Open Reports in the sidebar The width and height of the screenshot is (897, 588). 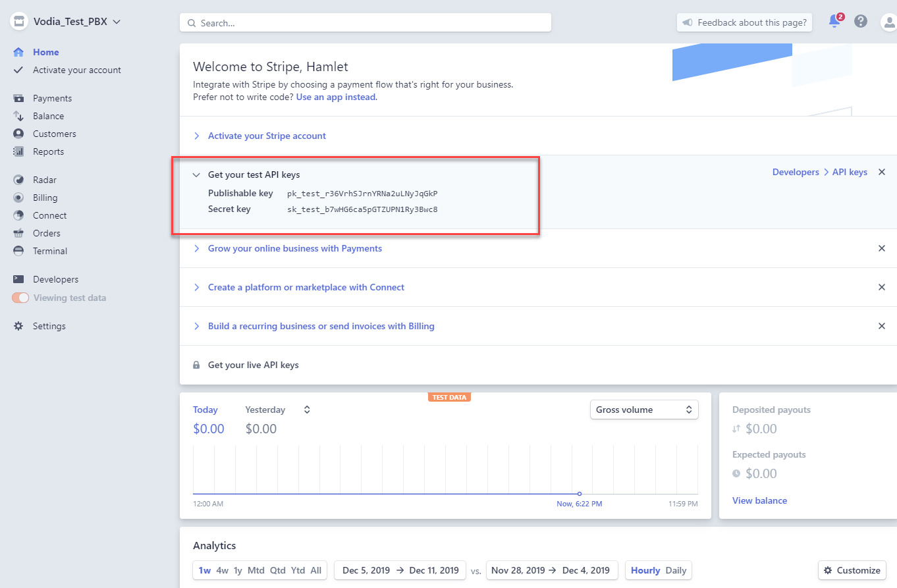point(49,151)
